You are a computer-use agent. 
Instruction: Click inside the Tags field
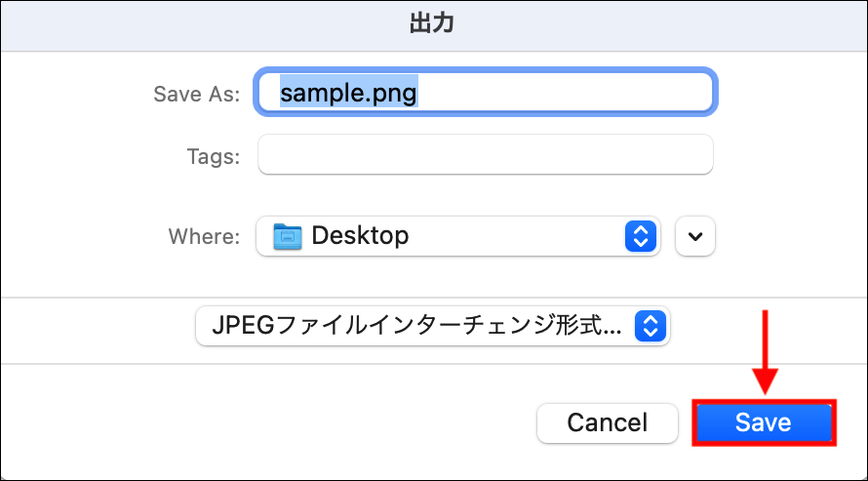486,154
